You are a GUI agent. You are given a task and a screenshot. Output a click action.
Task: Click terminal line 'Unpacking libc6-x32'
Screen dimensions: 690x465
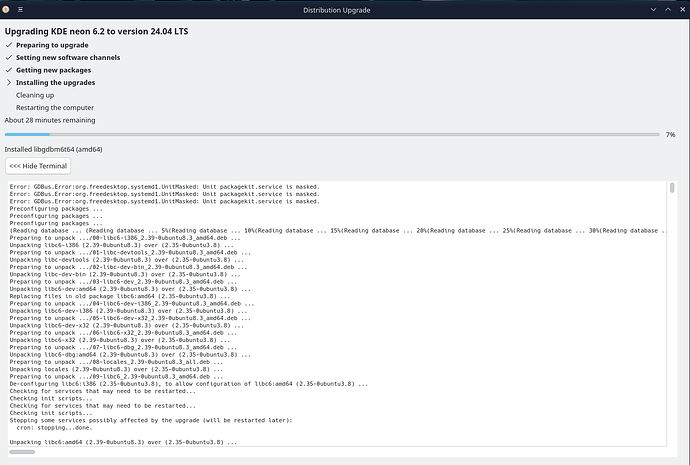pyautogui.click(x=120, y=340)
